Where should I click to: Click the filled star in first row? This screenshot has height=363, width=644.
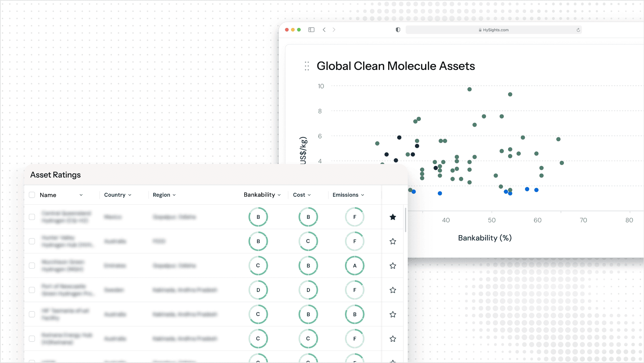point(392,217)
